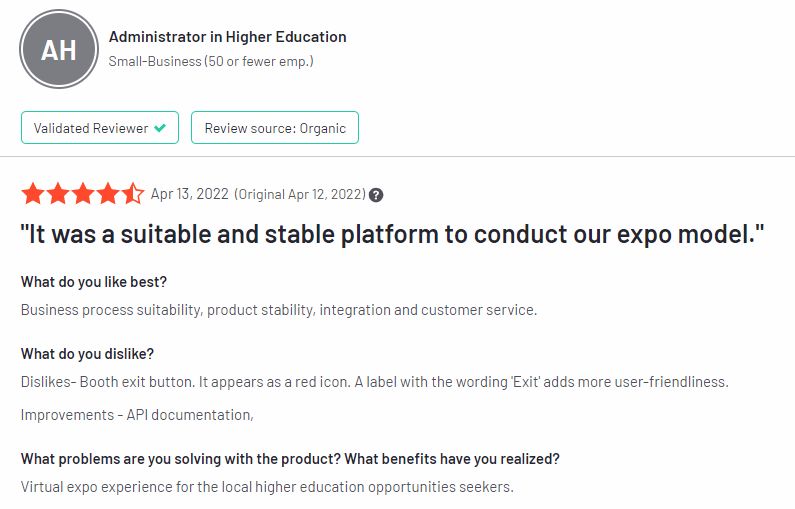Click the third orange rating star
Image resolution: width=795 pixels, height=509 pixels.
83,194
